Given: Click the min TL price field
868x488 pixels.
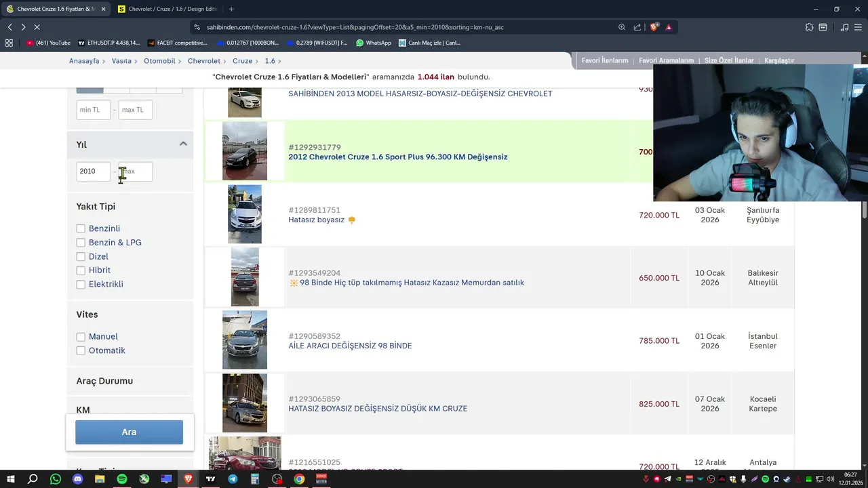Looking at the screenshot, I should [x=94, y=110].
